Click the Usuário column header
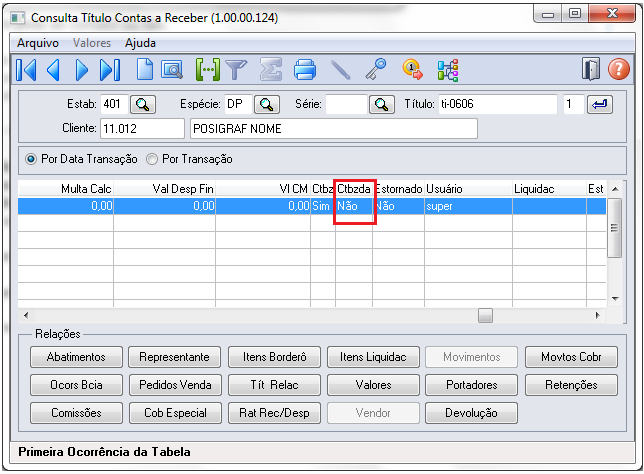 click(x=469, y=189)
